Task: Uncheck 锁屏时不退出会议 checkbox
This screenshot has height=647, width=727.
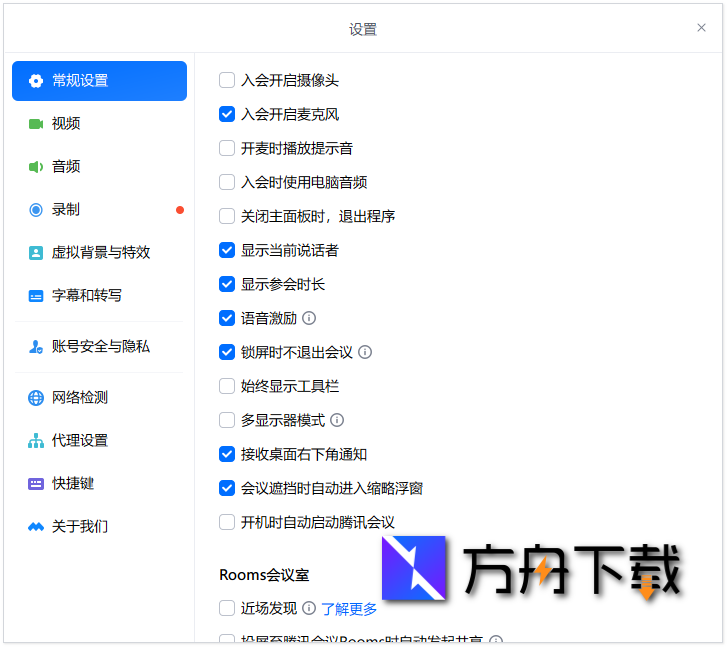Action: tap(227, 352)
